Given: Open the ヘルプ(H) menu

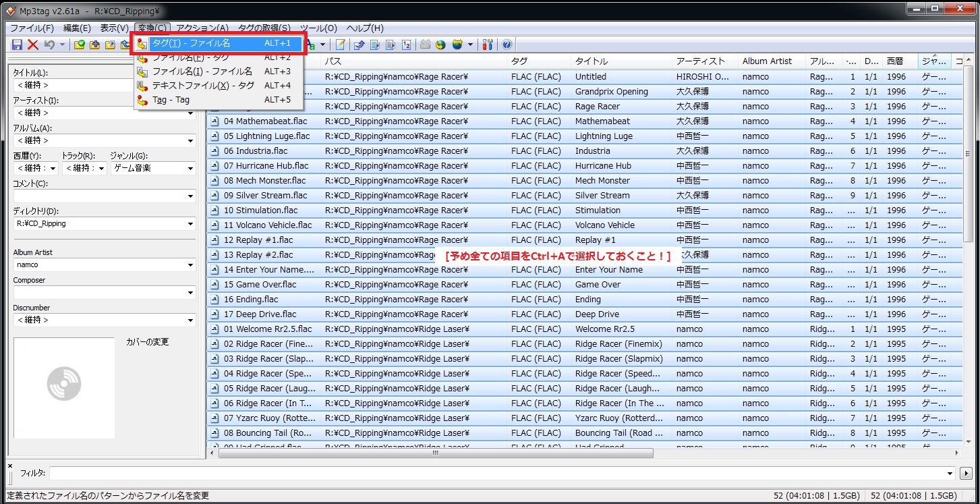Looking at the screenshot, I should (x=365, y=28).
